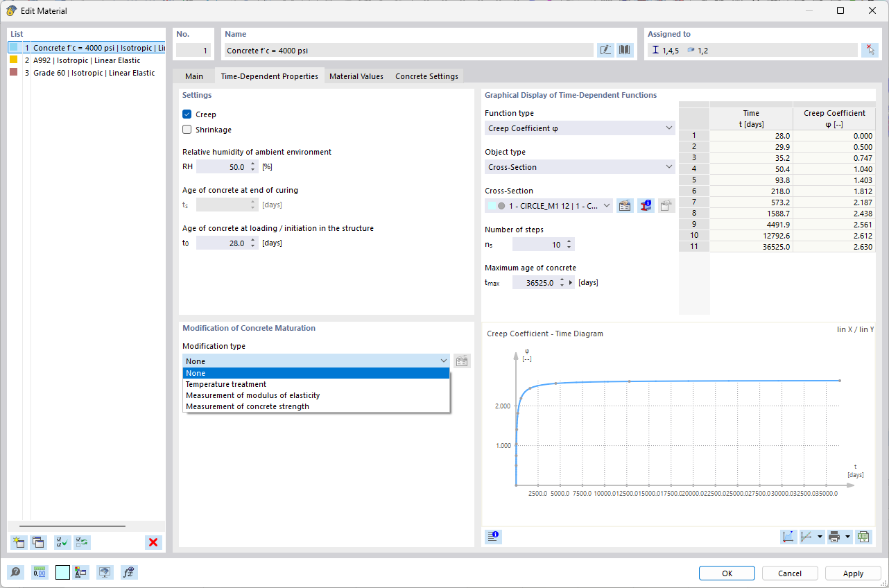The image size is (889, 588).
Task: Open the print options dropdown arrow
Action: click(x=848, y=536)
